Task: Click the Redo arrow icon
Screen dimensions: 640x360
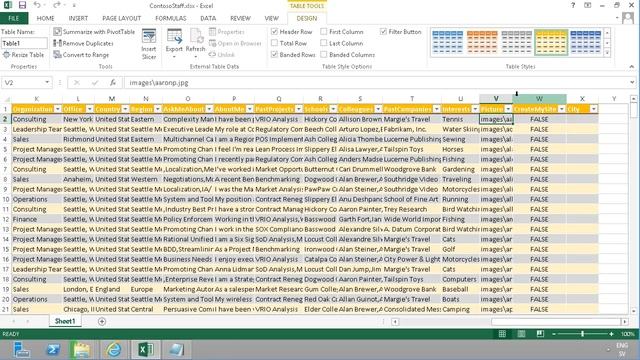Action: [x=57, y=5]
